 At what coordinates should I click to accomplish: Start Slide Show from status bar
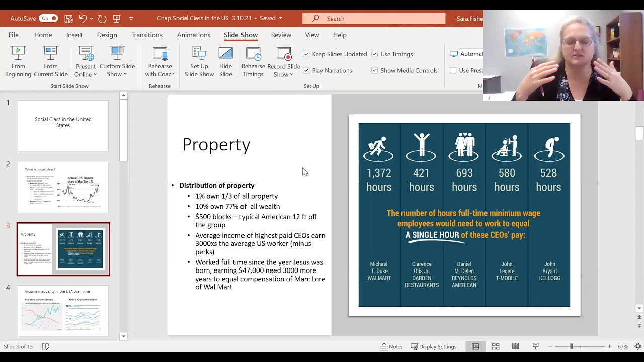point(536,346)
